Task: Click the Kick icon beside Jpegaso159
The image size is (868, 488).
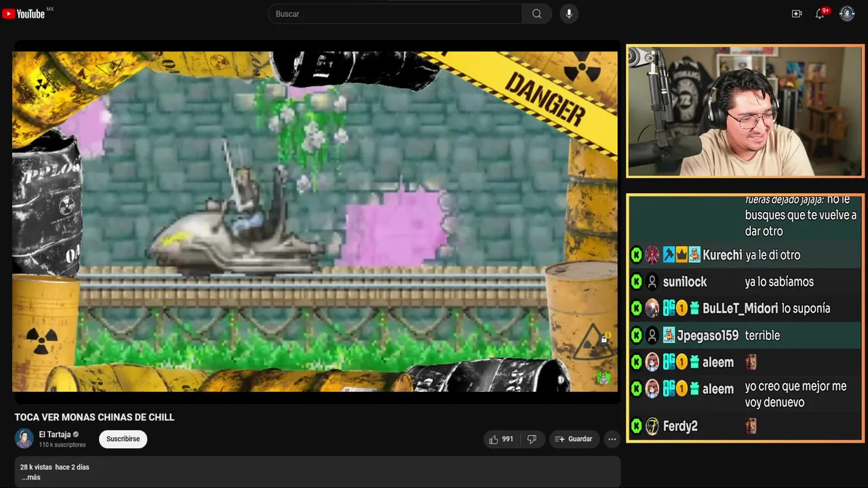Action: [636, 335]
